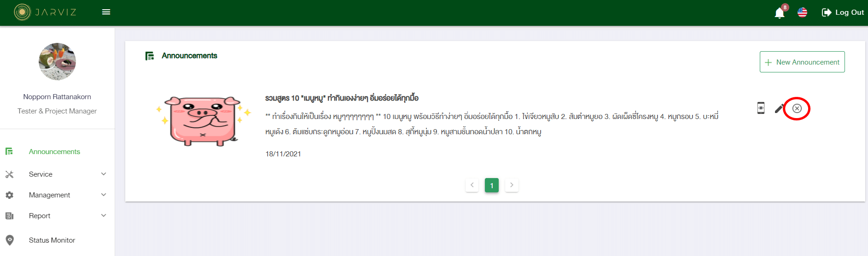Click the JARVIZ logo
868x256 pixels.
[x=45, y=12]
